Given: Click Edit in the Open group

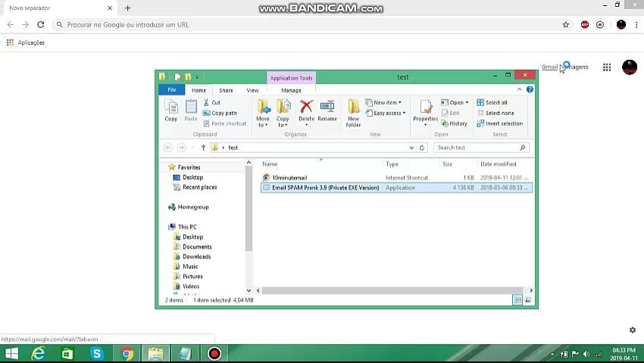Looking at the screenshot, I should pyautogui.click(x=451, y=113).
